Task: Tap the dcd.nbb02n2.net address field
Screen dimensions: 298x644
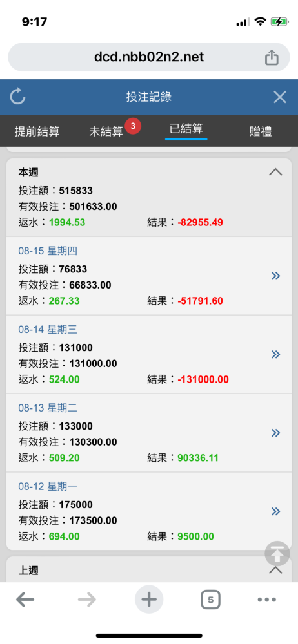Action: pos(149,57)
